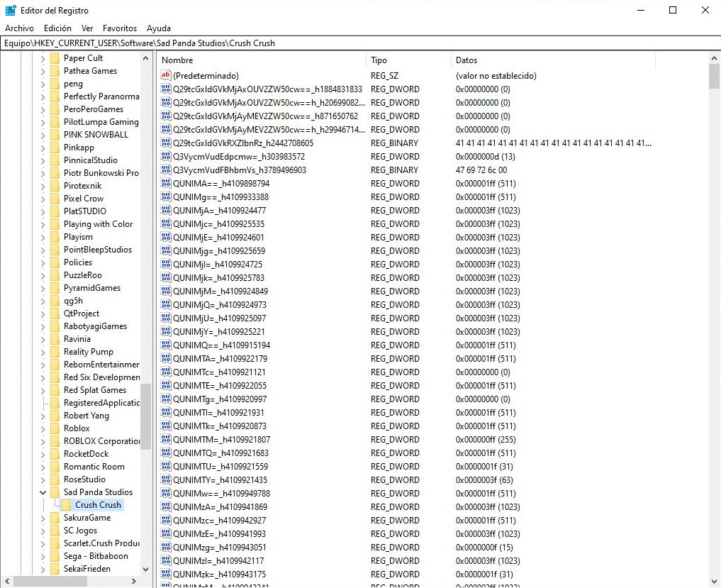Click the (Predeterminado) string value icon
Viewport: 721px width, 588px height.
(165, 75)
